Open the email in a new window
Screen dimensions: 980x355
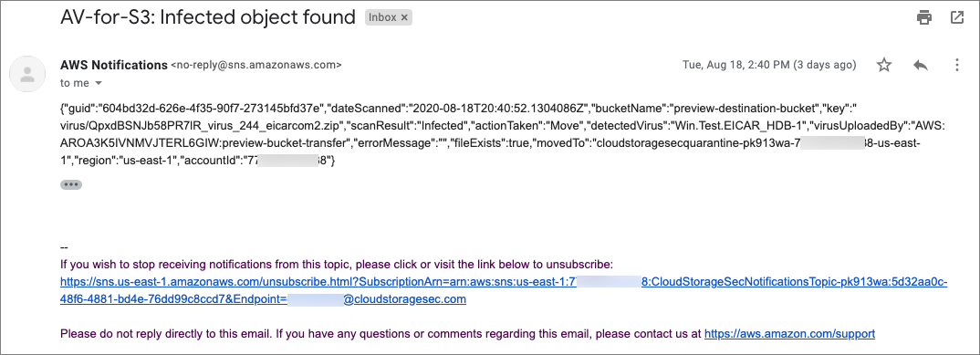pyautogui.click(x=957, y=17)
